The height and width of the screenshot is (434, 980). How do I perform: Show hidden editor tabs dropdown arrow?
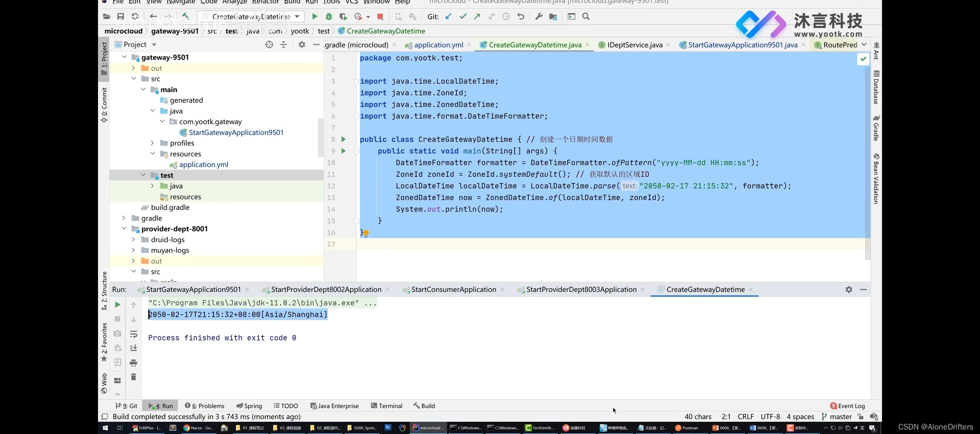(x=864, y=45)
